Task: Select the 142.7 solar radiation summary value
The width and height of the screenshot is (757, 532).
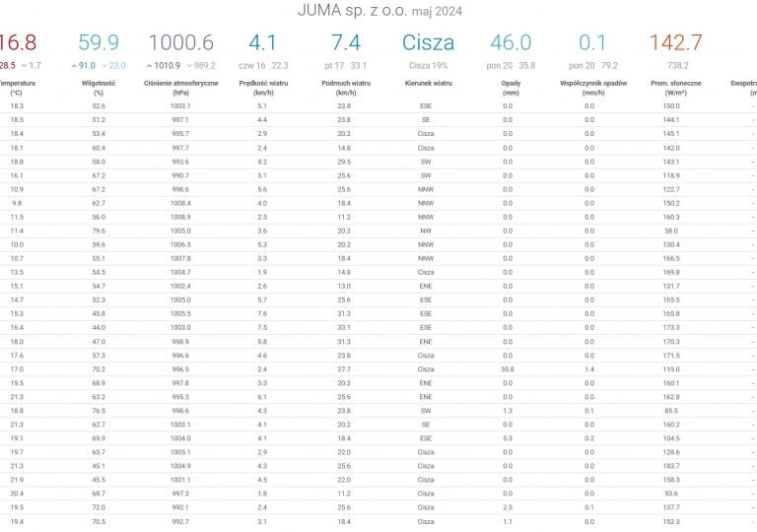Action: pos(675,42)
